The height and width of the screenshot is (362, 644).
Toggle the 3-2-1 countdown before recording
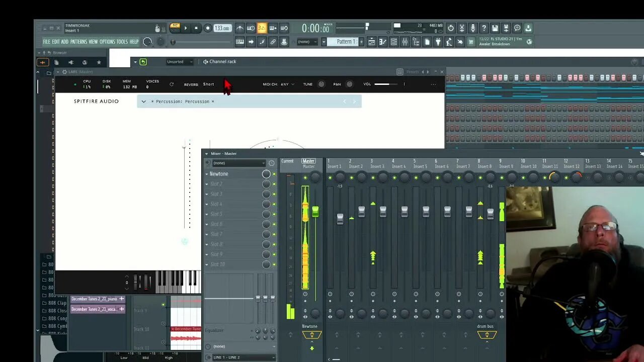coord(262,28)
